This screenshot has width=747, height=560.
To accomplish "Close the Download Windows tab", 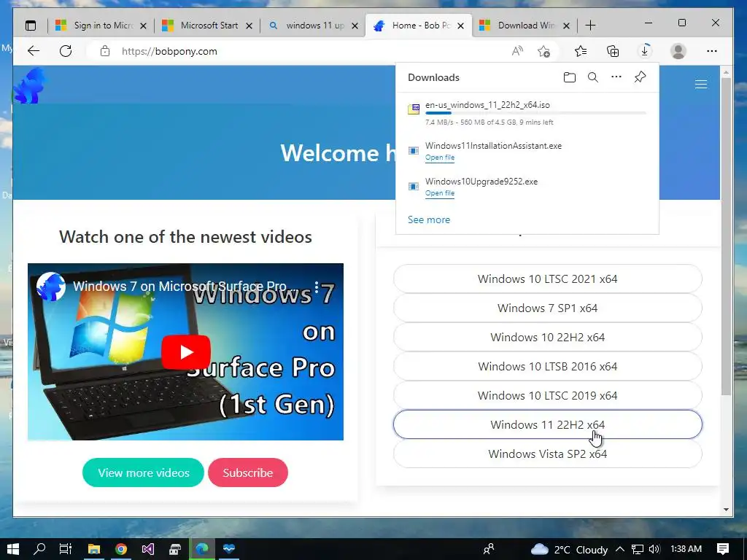I will 566,26.
